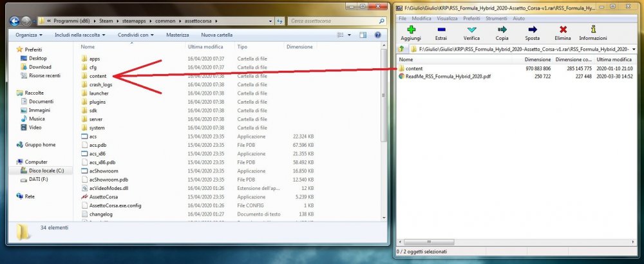Click the Copia arrow icon
The image size is (644, 264).
[502, 30]
